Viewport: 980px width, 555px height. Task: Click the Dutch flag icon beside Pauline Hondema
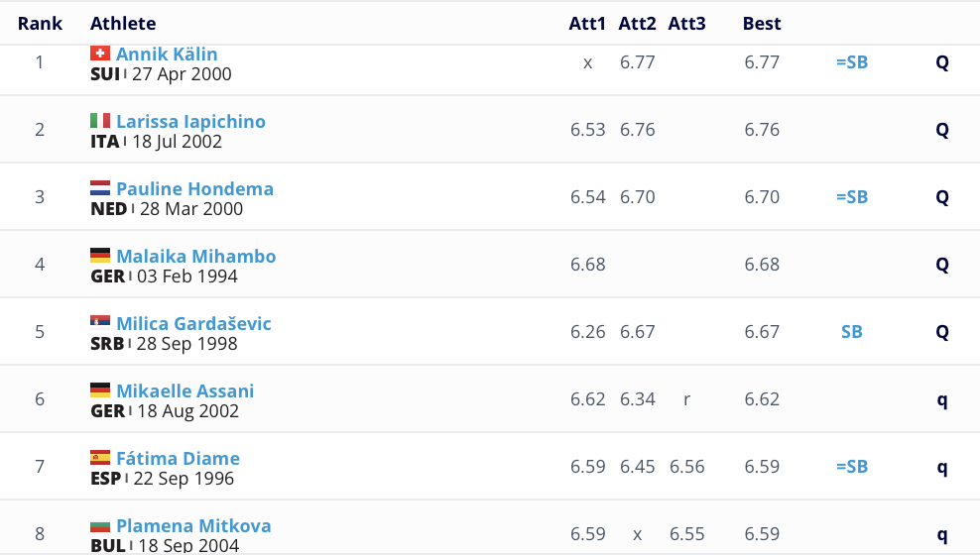100,188
